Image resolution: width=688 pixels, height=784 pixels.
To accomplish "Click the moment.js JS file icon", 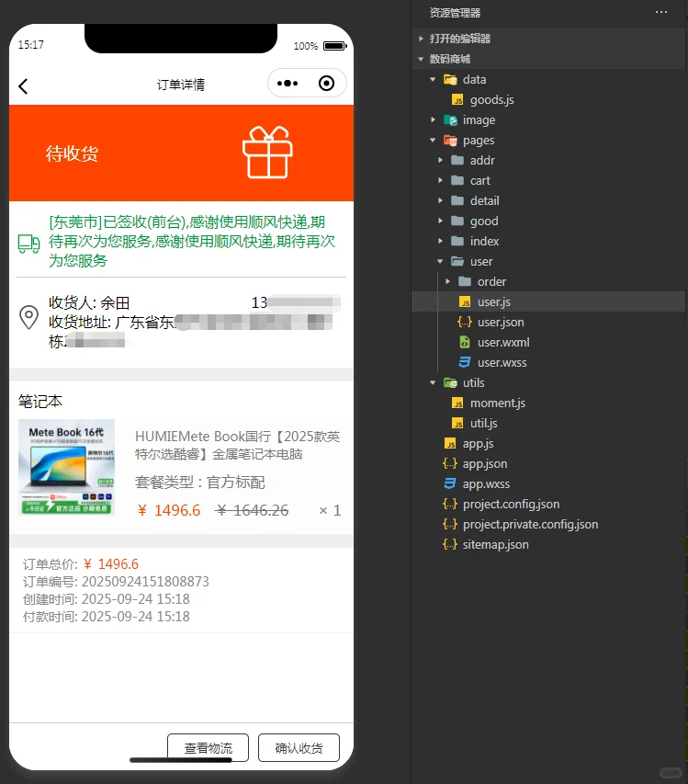I will [x=457, y=403].
